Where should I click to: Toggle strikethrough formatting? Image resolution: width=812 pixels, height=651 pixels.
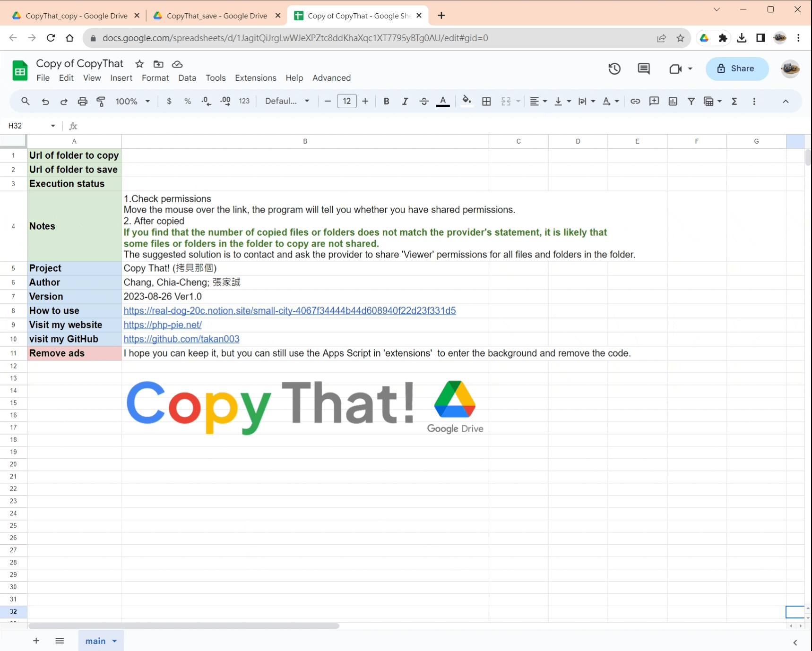[424, 101]
